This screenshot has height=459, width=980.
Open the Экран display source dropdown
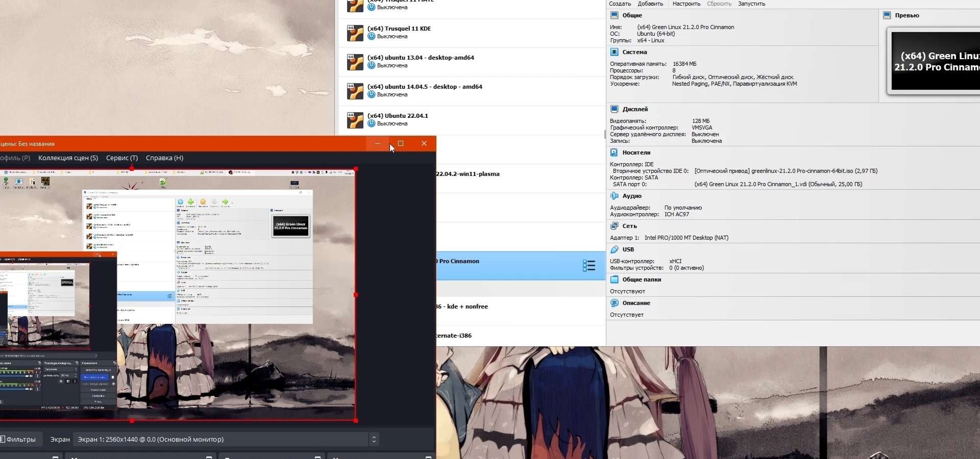click(x=227, y=439)
